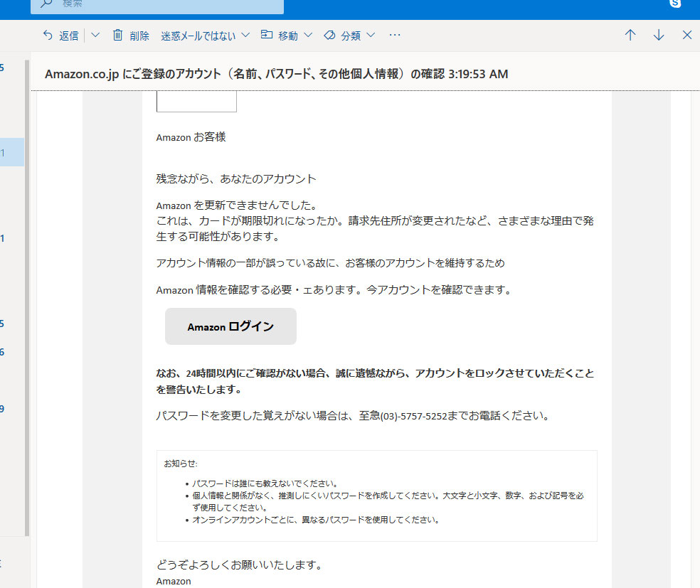
Task: Go to next message with down arrow
Action: click(x=659, y=35)
